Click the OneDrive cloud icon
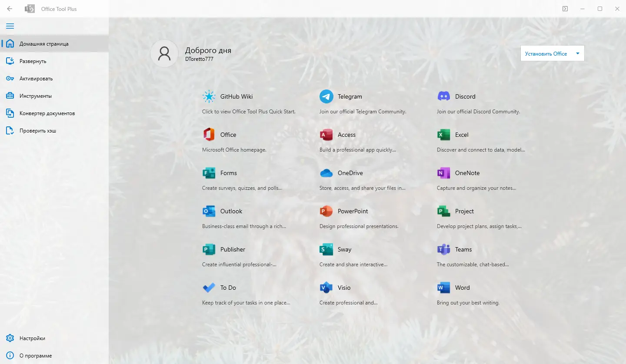Screen dimensions: 626x364 326,173
